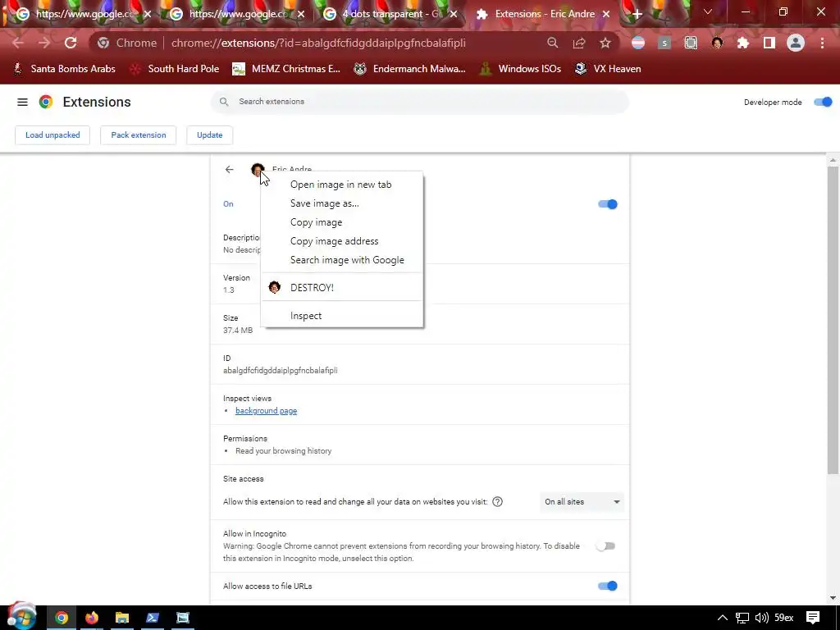Open the Eric Andre extension toolbar icon
Viewport: 840px width, 630px height.
point(717,43)
